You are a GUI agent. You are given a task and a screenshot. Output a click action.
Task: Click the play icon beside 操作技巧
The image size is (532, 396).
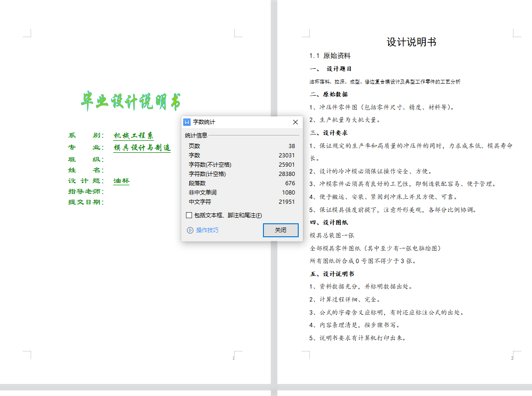pos(190,230)
